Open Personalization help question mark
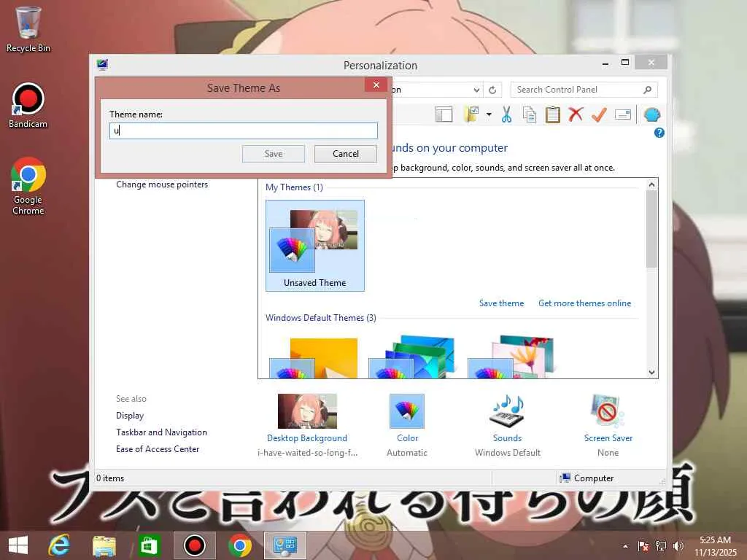The width and height of the screenshot is (747, 560). coord(659,133)
